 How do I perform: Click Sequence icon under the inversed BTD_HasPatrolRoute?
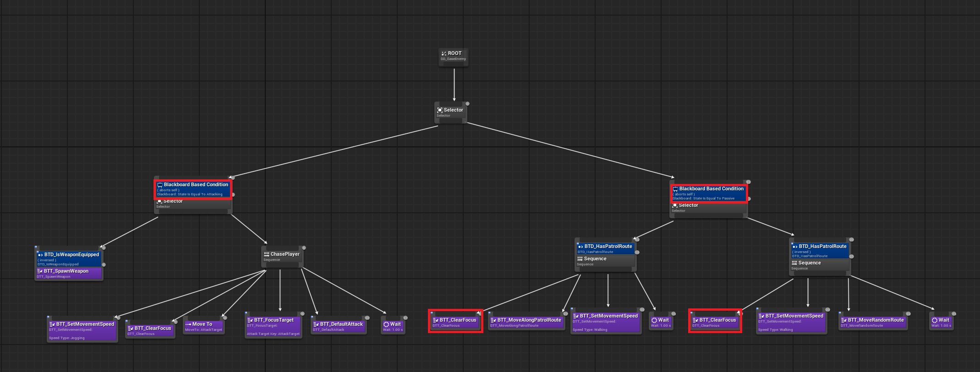pyautogui.click(x=794, y=263)
